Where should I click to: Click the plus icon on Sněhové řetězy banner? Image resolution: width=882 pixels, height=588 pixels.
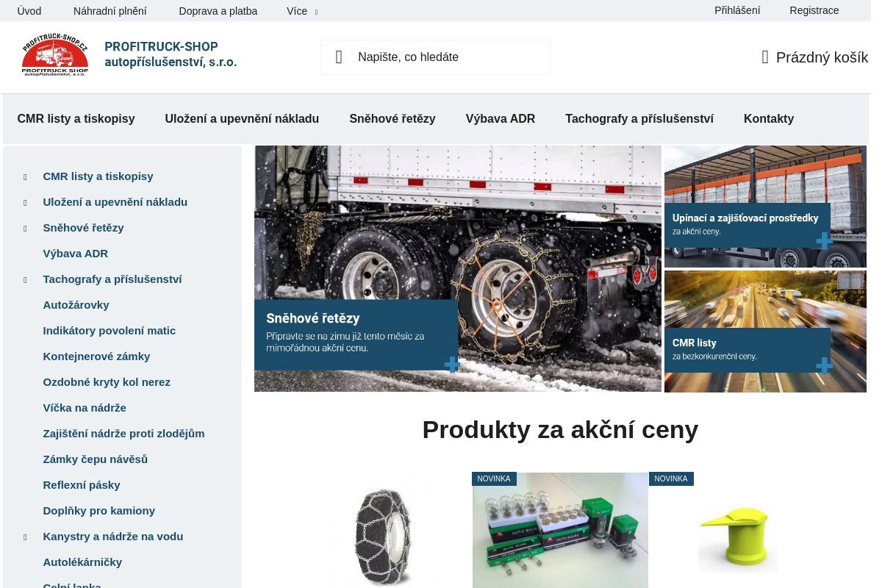click(x=451, y=364)
